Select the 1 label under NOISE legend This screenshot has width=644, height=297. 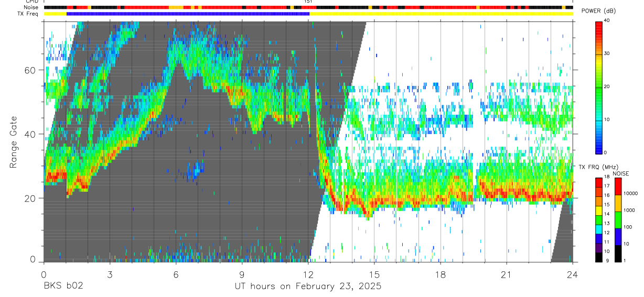pyautogui.click(x=624, y=260)
